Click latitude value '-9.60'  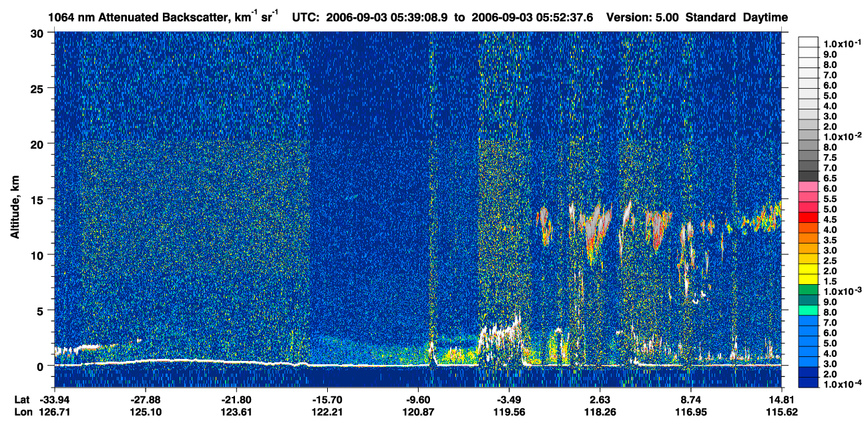point(419,400)
